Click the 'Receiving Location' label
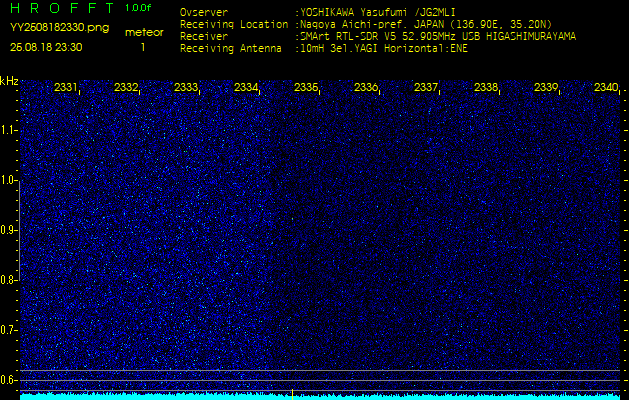 click(234, 24)
